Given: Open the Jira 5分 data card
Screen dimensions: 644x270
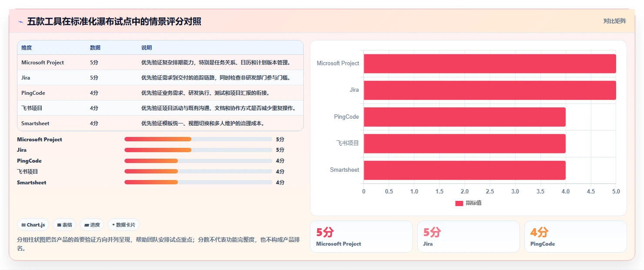Looking at the screenshot, I should click(468, 237).
